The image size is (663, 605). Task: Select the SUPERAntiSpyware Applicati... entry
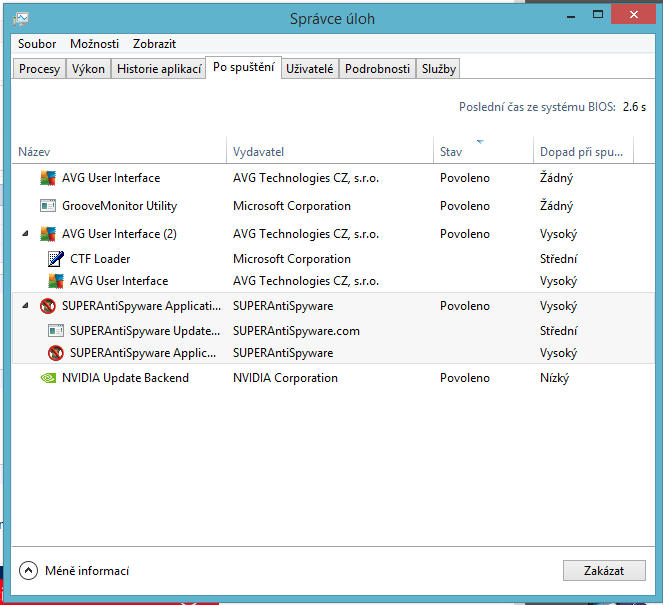[141, 306]
